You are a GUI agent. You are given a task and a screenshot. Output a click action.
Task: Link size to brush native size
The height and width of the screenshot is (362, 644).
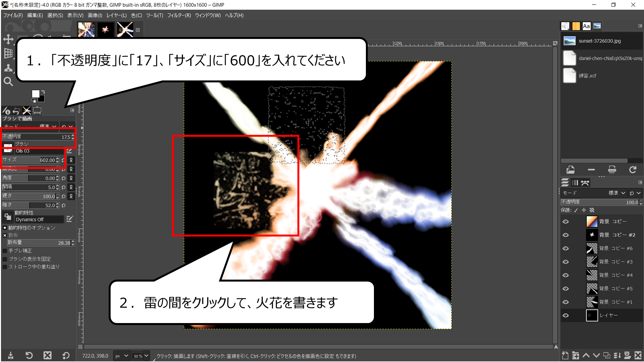[x=71, y=160]
